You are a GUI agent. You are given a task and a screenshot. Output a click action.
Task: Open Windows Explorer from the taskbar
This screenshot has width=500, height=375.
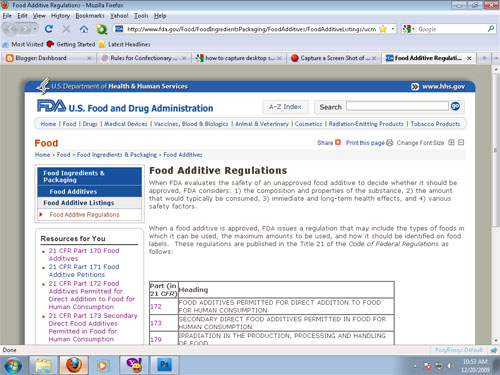click(43, 365)
